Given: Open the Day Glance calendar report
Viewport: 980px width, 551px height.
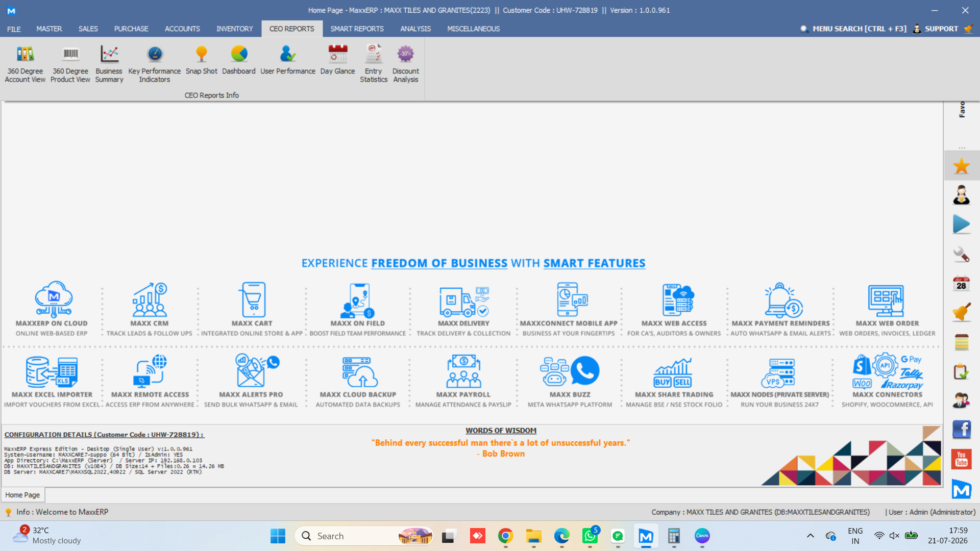Looking at the screenshot, I should tap(338, 60).
